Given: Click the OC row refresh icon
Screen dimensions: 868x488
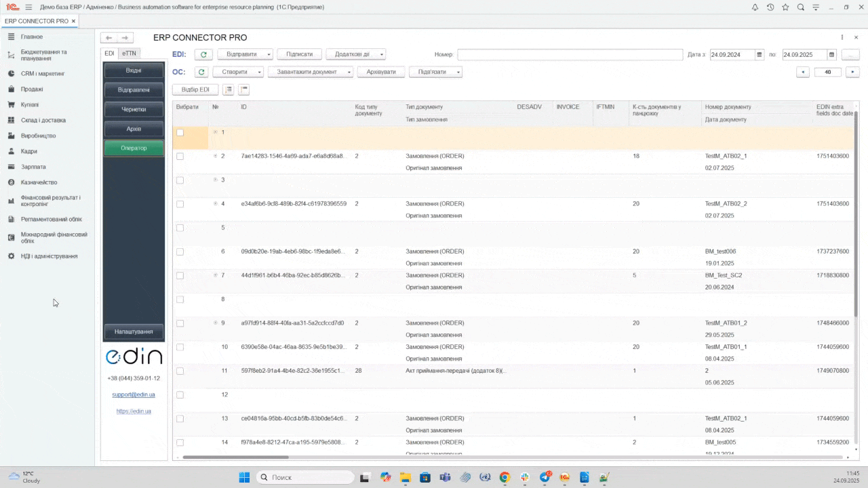Looking at the screenshot, I should tap(201, 72).
